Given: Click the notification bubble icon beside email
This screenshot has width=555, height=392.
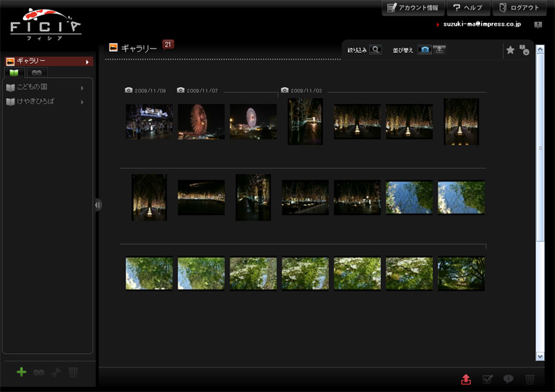Looking at the screenshot, I should point(538,24).
